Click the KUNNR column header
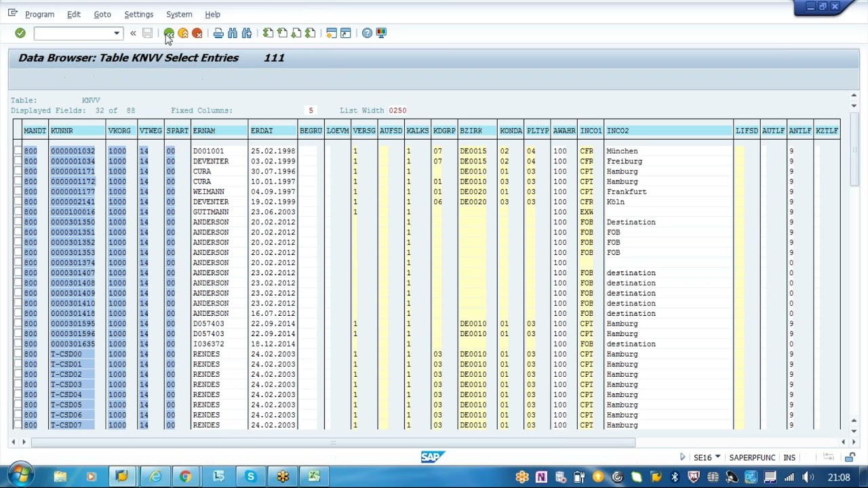 77,131
